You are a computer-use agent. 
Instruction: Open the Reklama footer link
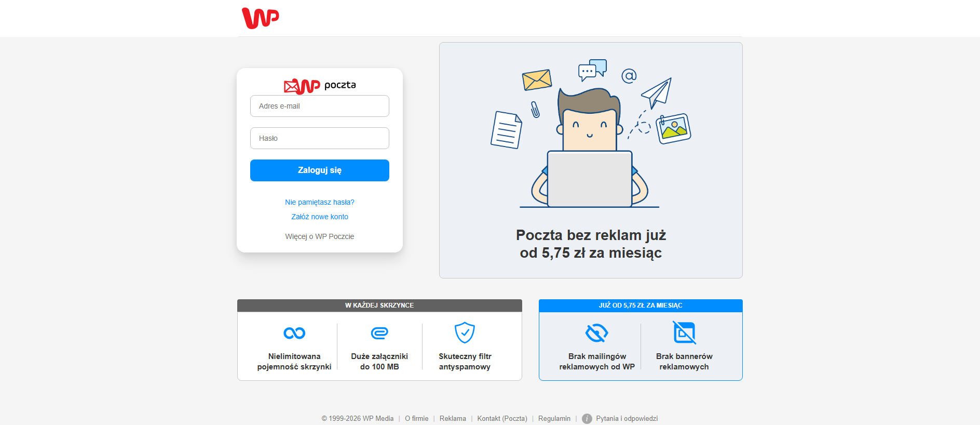(x=453, y=419)
